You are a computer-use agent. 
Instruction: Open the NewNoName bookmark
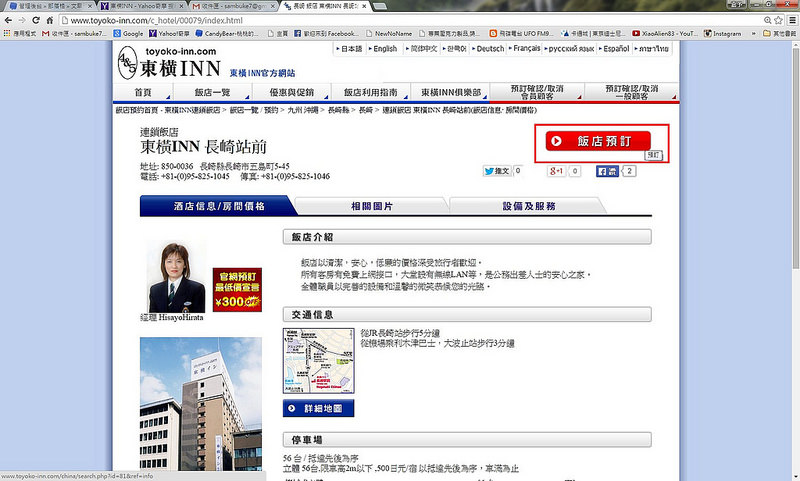[x=389, y=33]
